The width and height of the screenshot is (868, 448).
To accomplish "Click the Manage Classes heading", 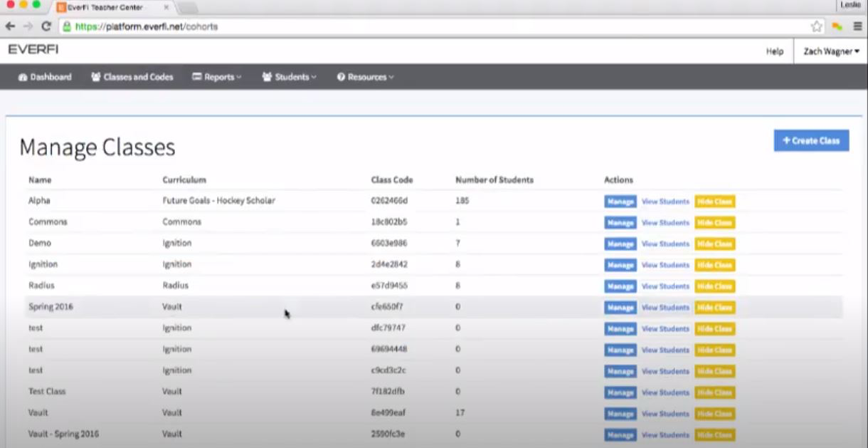I will point(97,147).
